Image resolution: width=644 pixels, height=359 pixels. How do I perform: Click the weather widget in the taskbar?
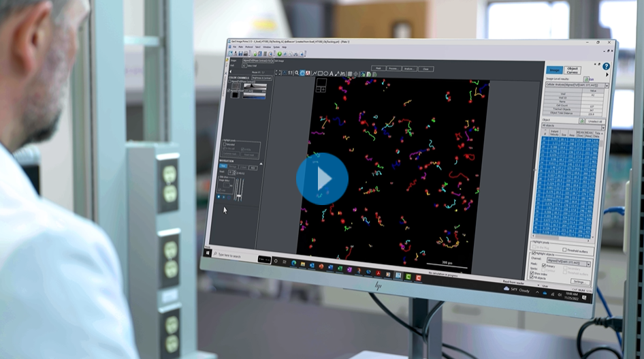point(516,290)
